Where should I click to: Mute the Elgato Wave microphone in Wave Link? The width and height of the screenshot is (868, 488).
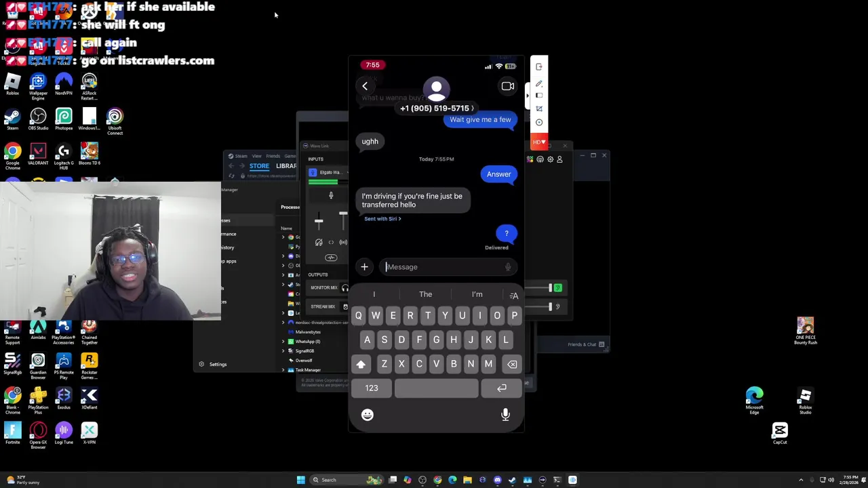coord(331,196)
